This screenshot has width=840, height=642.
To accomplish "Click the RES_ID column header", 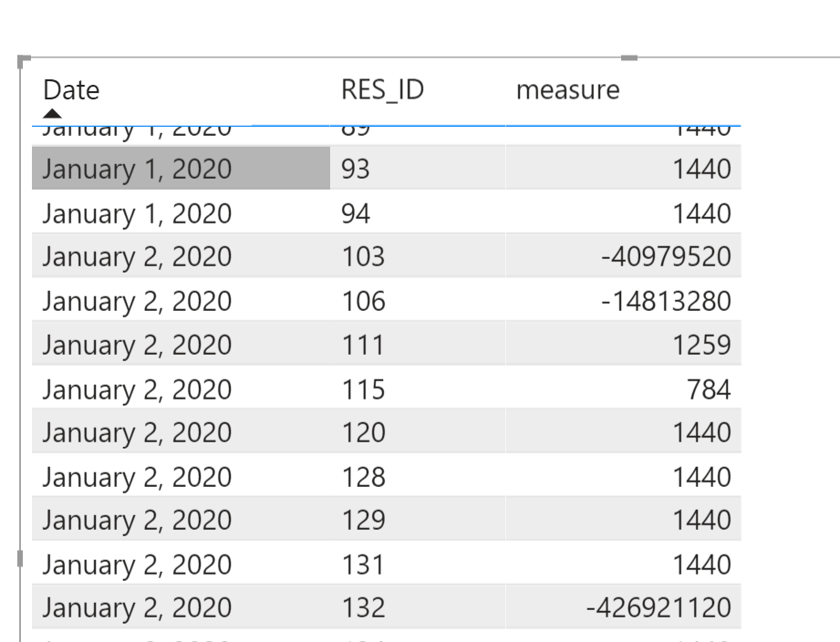I will click(x=382, y=90).
